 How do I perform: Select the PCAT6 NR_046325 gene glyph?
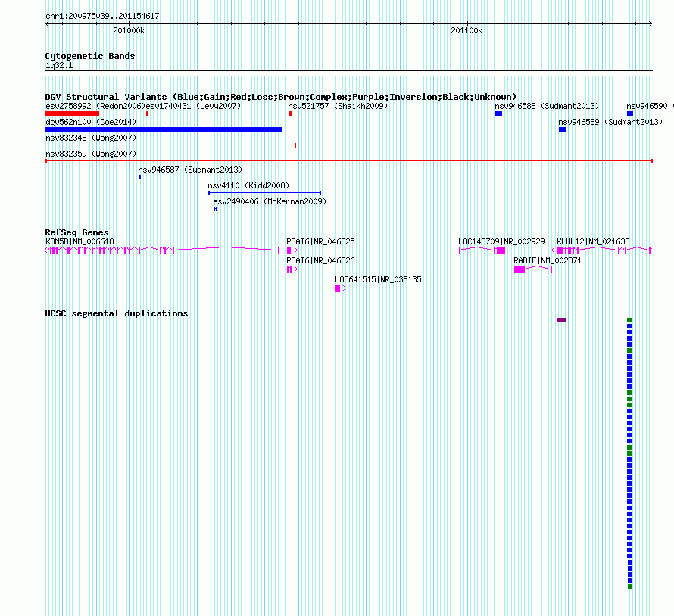pyautogui.click(x=292, y=250)
